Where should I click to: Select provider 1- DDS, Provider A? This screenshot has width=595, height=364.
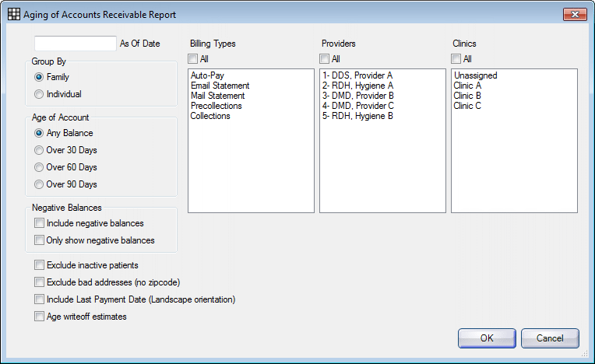coord(382,75)
